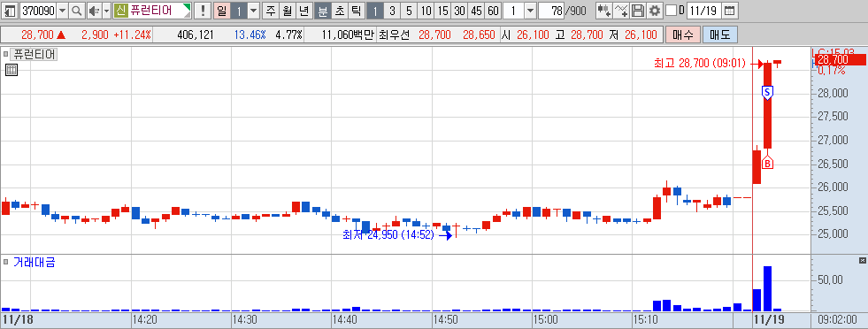Toggle the small box beside 퓨런티어 chart label
Screen dimensions: 868x329
point(6,55)
